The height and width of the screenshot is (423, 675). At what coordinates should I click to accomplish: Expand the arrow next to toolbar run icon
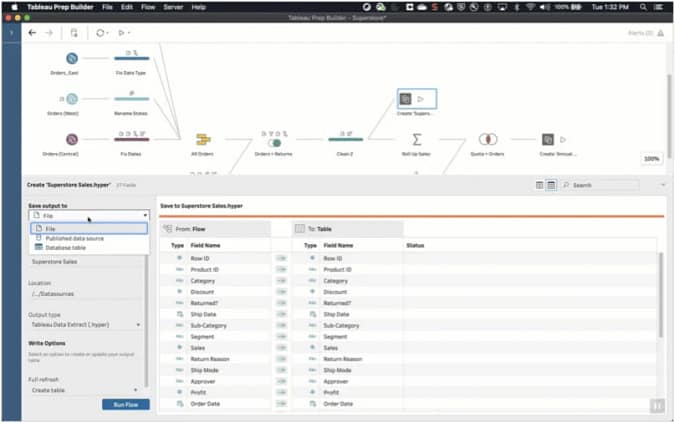(x=129, y=33)
